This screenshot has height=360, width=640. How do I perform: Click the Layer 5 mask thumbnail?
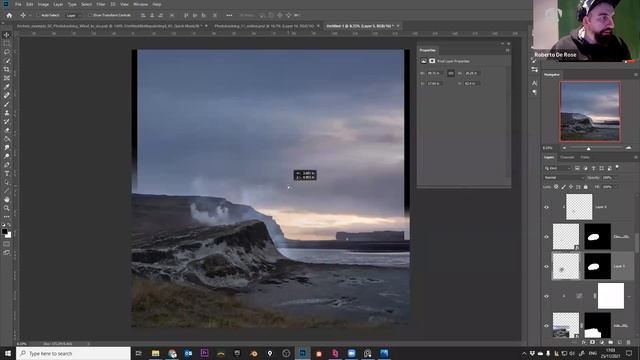(x=598, y=267)
